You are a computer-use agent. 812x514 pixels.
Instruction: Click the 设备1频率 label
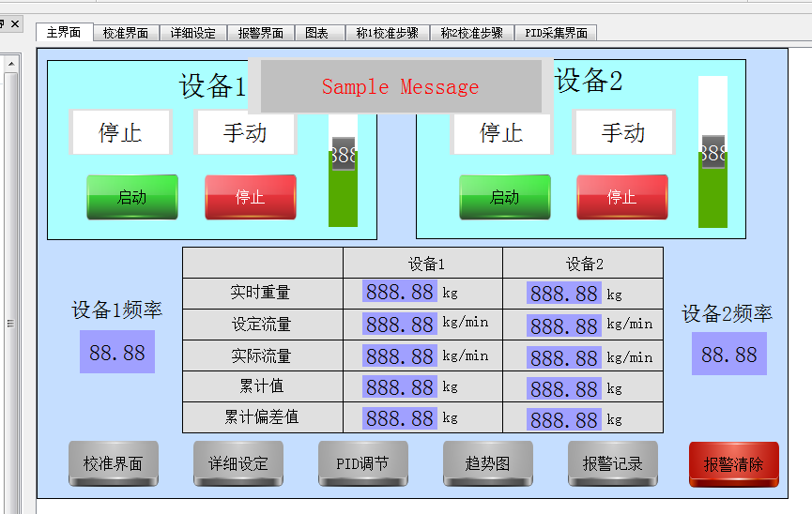(x=117, y=310)
